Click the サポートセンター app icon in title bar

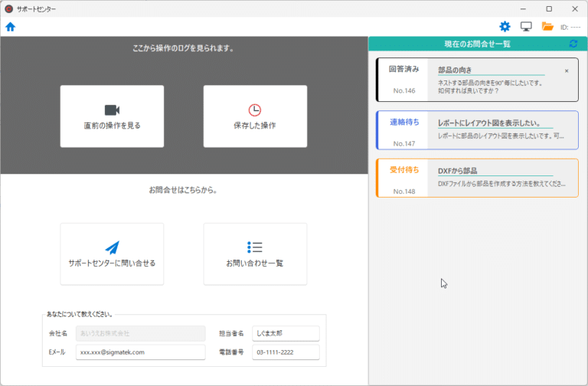9,8
